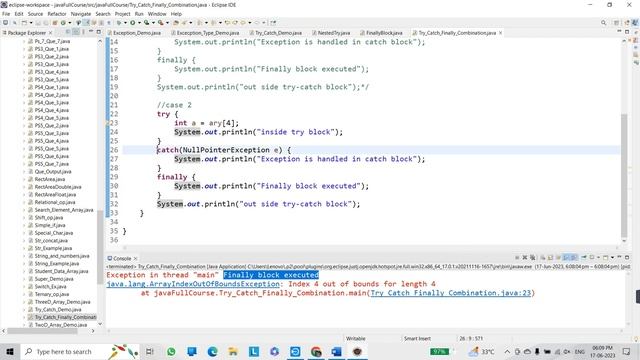Open Microsoft Edge from the taskbar
This screenshot has width=640, height=360.
(212, 351)
